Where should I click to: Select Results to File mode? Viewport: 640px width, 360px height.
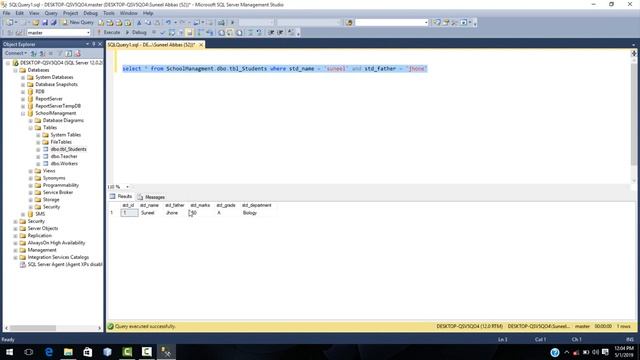pyautogui.click(x=239, y=32)
